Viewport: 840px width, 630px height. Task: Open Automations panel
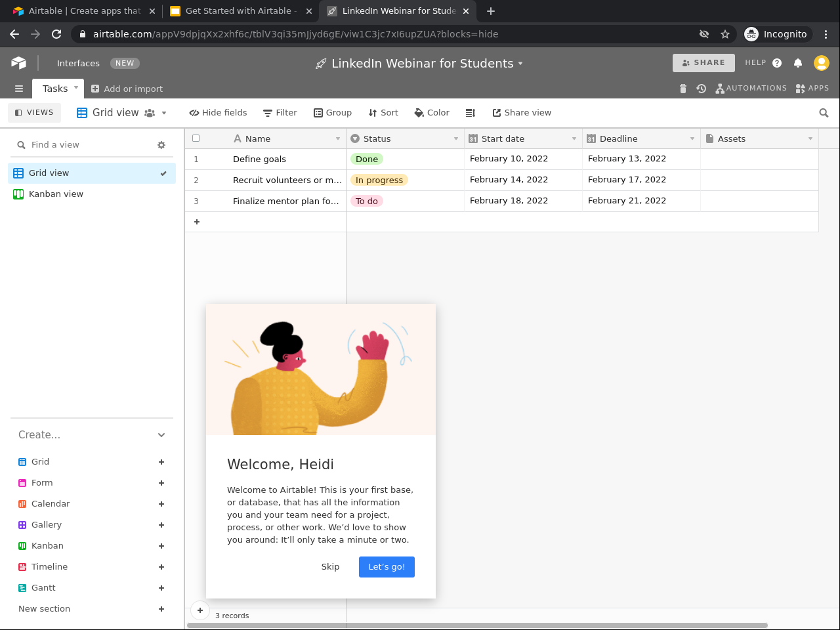point(751,89)
